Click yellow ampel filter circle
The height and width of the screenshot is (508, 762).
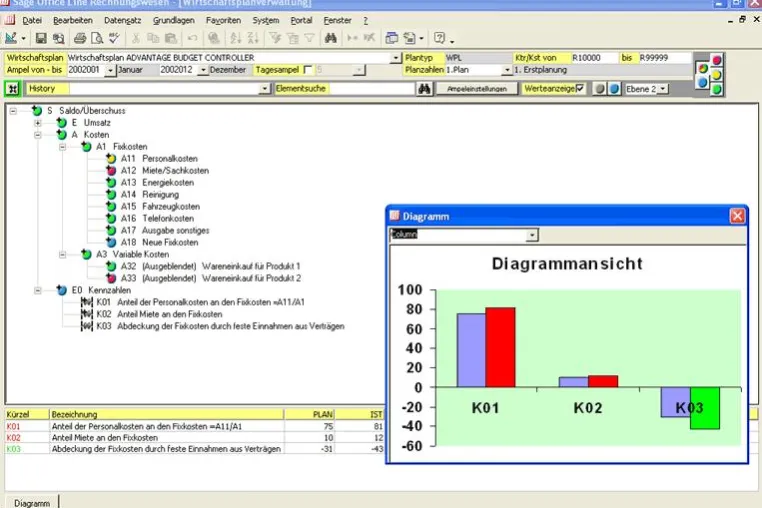717,75
